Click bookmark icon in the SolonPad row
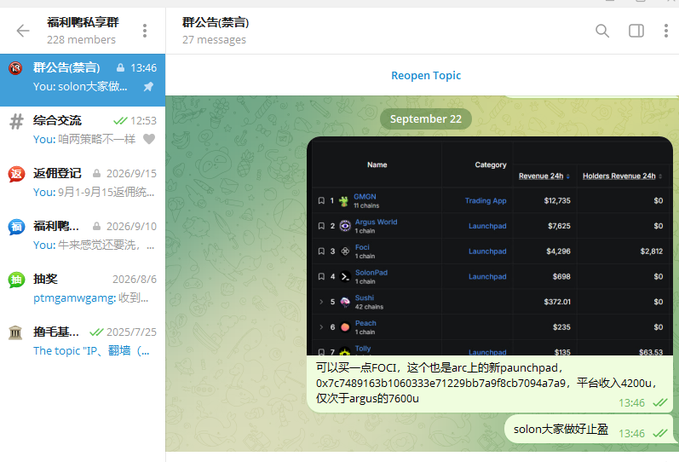The height and width of the screenshot is (462, 679). (x=321, y=276)
